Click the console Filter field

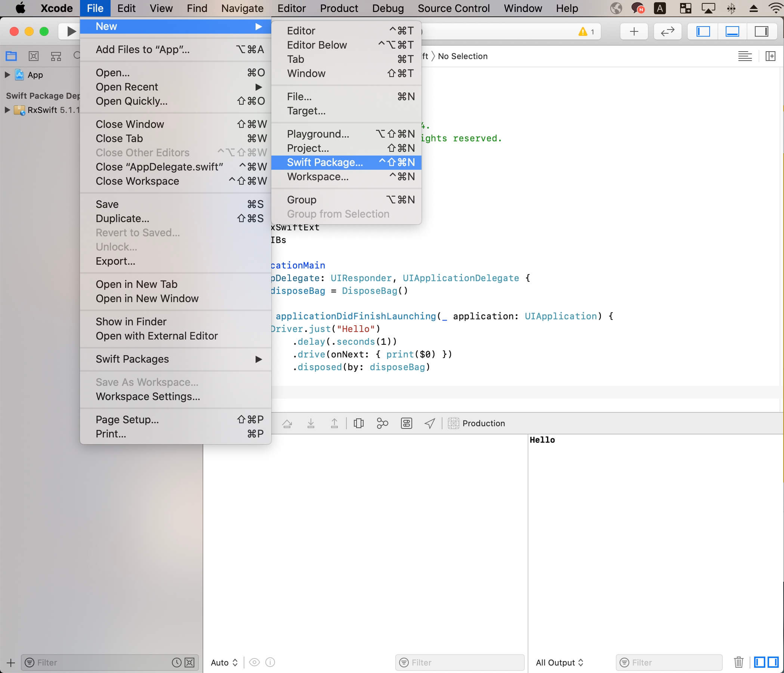click(x=669, y=663)
